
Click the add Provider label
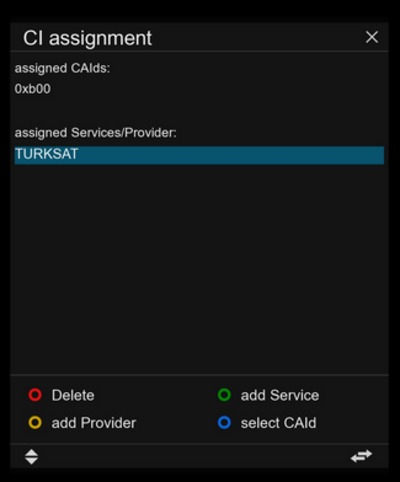click(94, 423)
